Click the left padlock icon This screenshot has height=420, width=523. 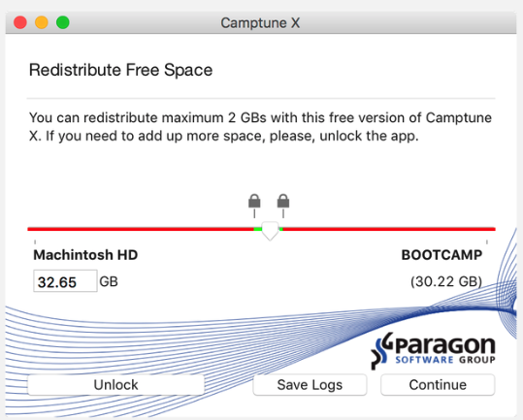pyautogui.click(x=254, y=201)
